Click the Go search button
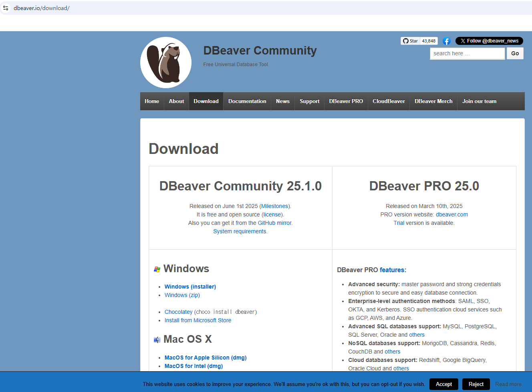Screen dimensions: 532x392 tap(515, 53)
